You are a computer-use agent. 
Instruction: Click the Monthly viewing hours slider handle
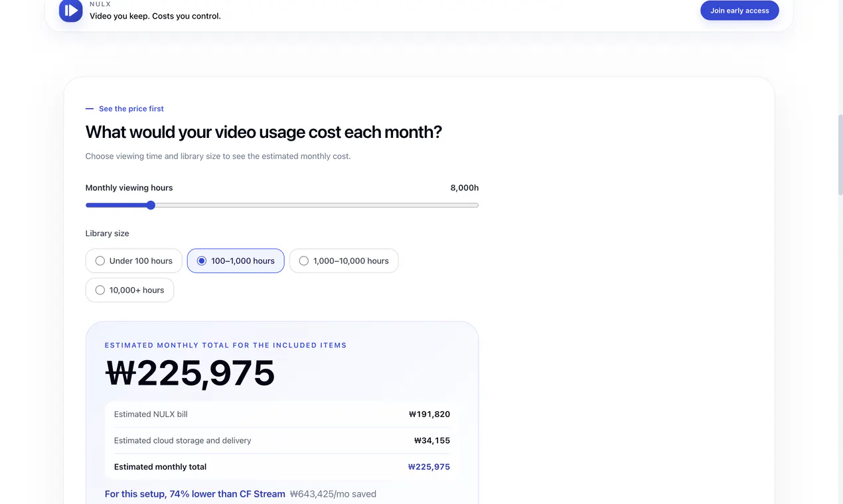coord(151,205)
